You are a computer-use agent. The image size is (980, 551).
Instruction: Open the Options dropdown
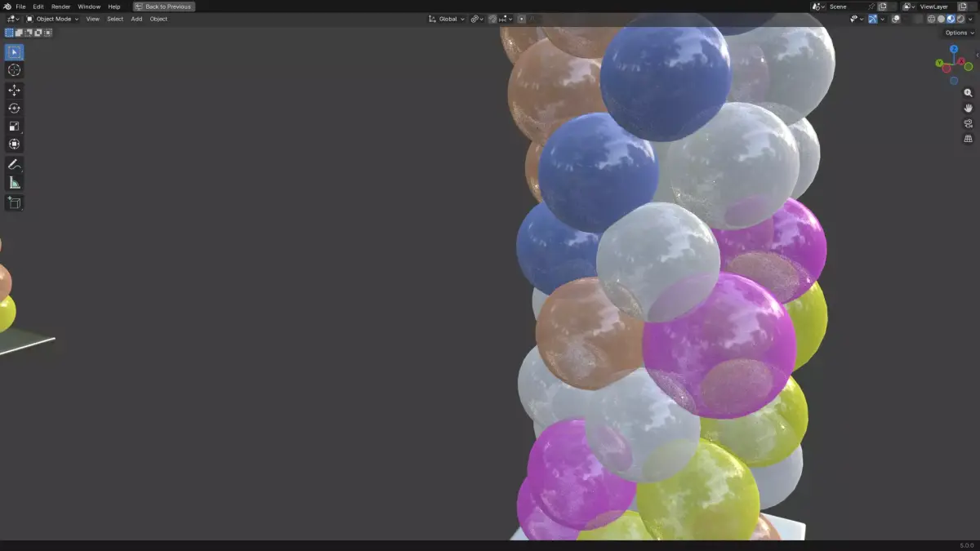click(960, 33)
